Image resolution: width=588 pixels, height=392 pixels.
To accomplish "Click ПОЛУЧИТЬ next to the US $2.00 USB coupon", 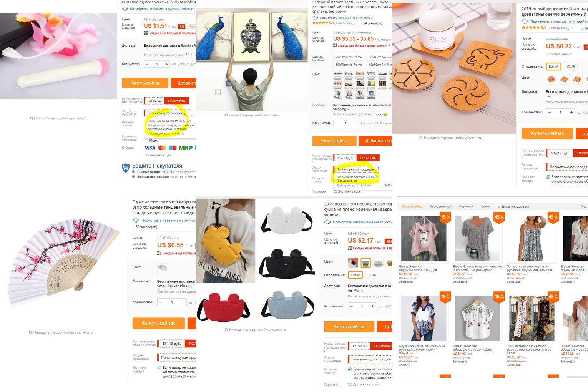I will (x=177, y=101).
